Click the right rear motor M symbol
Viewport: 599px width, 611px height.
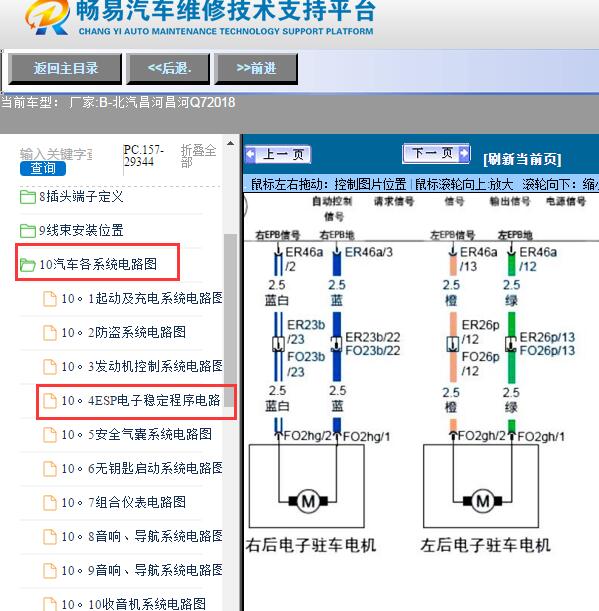[x=308, y=501]
